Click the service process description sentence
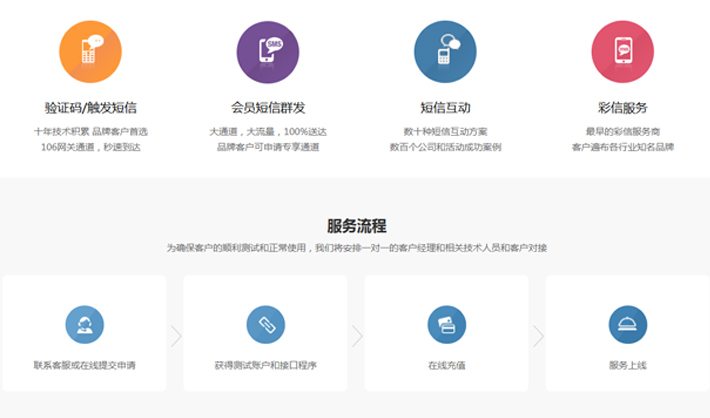This screenshot has width=710, height=418. (x=357, y=248)
